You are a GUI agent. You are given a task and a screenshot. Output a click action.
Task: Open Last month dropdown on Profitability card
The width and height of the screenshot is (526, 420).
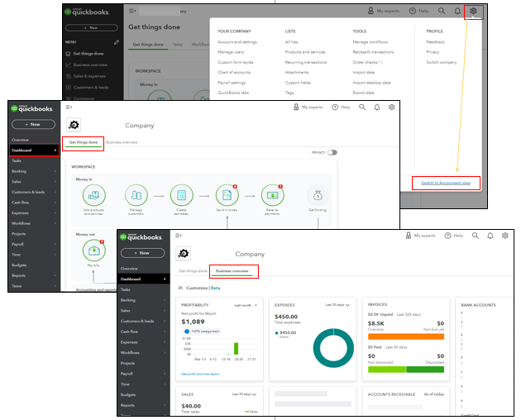(246, 305)
